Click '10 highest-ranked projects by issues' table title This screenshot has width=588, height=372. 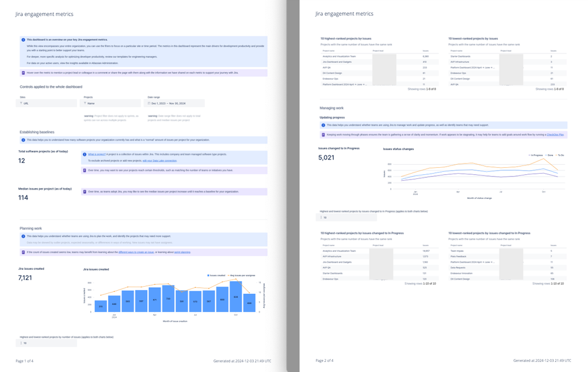pos(346,39)
